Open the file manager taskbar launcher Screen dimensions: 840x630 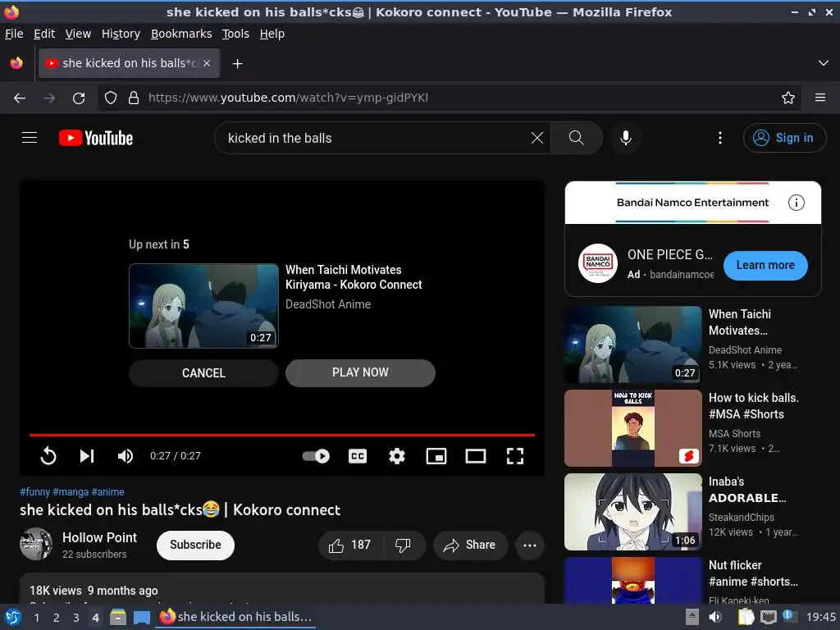click(118, 617)
